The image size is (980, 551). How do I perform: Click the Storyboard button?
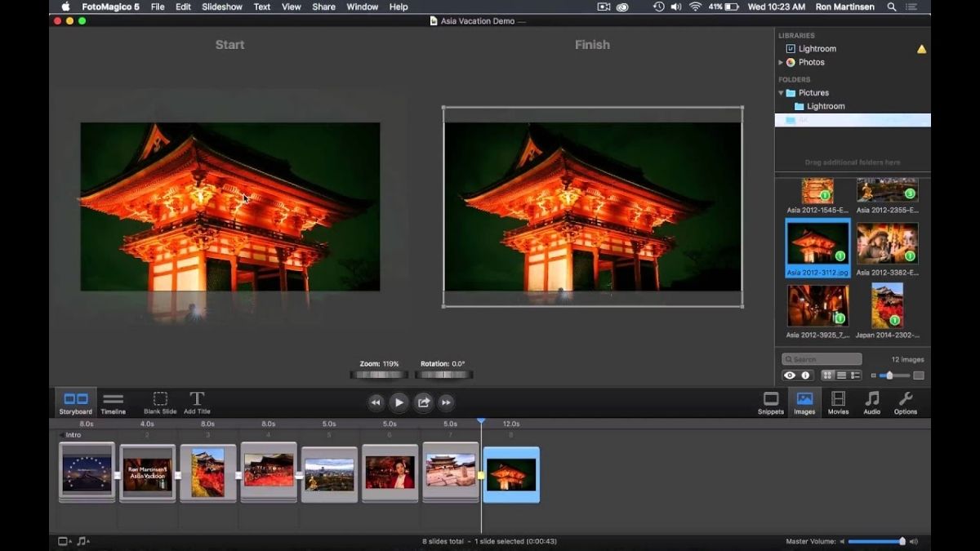74,402
